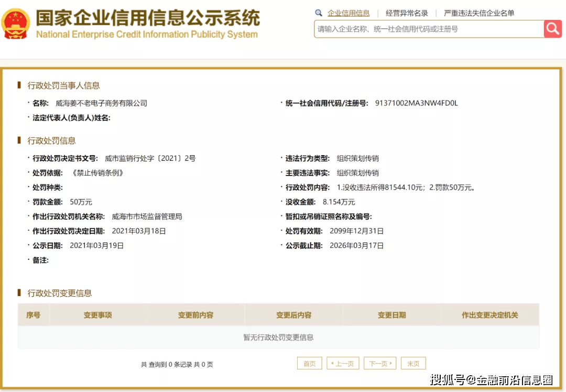Viewport: 566px width, 392px height.
Task: Click the small magnifier icon beside 企业信用信息
Action: click(319, 13)
